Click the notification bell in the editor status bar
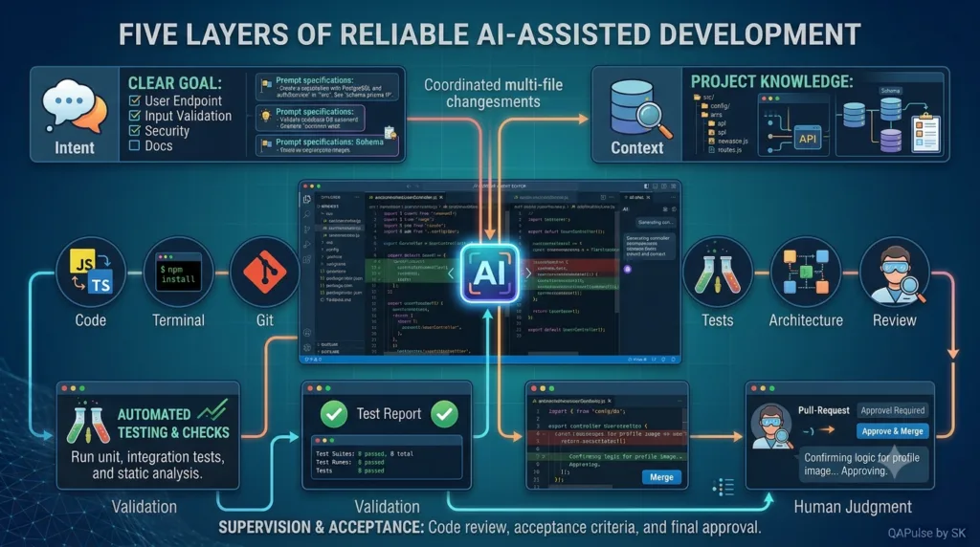 [673, 359]
